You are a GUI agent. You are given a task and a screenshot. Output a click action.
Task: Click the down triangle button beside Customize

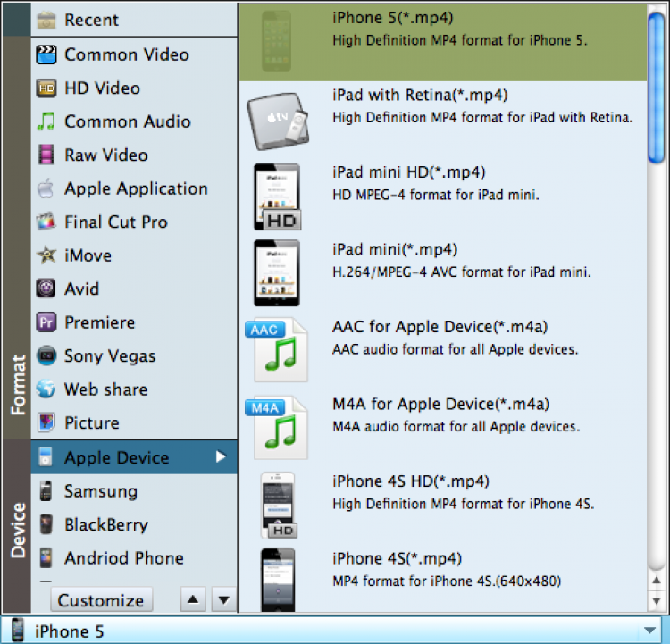pyautogui.click(x=224, y=600)
